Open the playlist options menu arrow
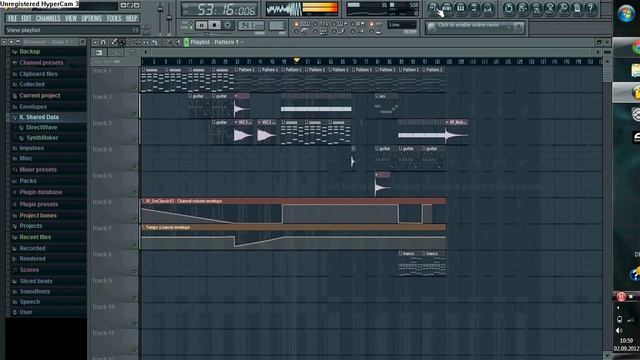The width and height of the screenshot is (640, 360). (x=95, y=42)
